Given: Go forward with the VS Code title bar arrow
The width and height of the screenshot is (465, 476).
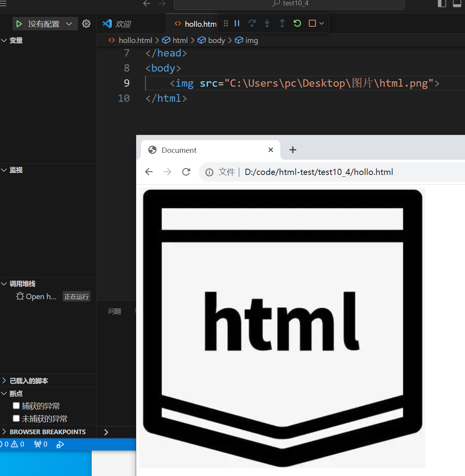Looking at the screenshot, I should tap(162, 3).
